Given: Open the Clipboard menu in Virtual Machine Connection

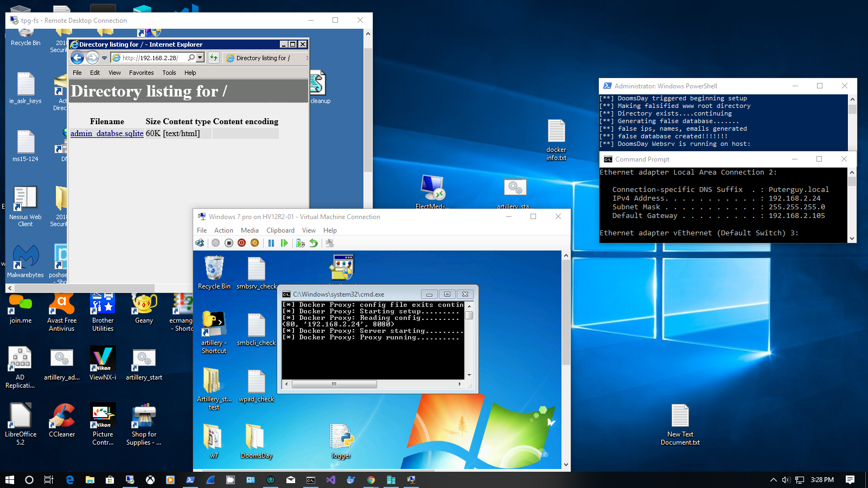Looking at the screenshot, I should 280,230.
